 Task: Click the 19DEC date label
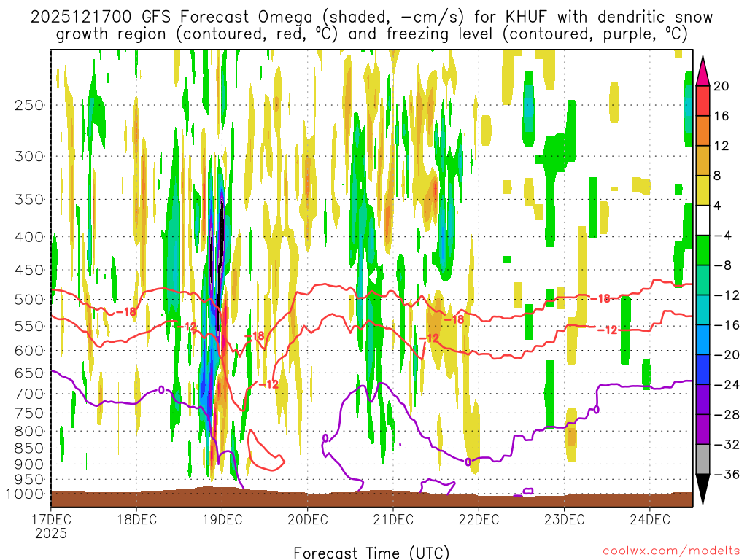[x=222, y=519]
